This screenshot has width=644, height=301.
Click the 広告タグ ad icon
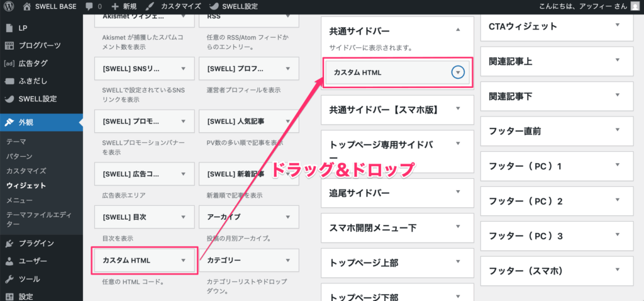(x=9, y=64)
